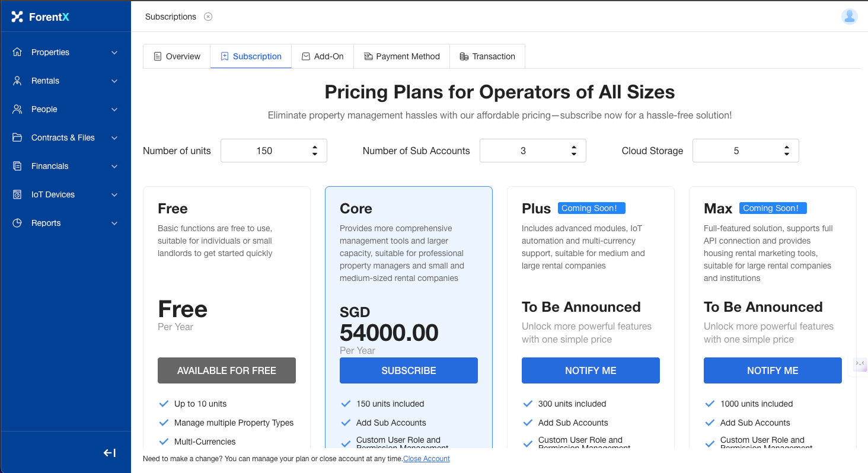Image resolution: width=868 pixels, height=473 pixels.
Task: Expand the Financials menu chevron
Action: pos(114,167)
